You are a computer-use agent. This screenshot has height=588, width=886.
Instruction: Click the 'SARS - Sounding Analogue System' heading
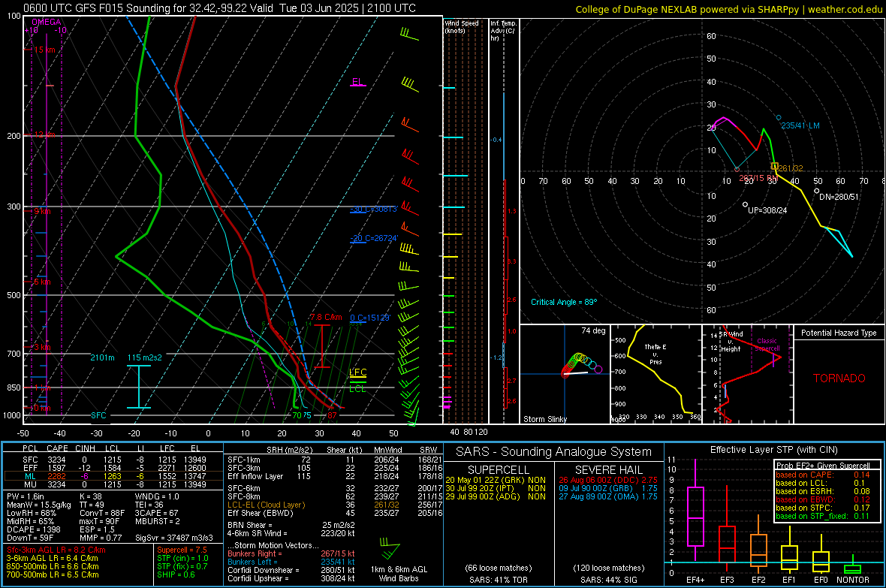(554, 452)
